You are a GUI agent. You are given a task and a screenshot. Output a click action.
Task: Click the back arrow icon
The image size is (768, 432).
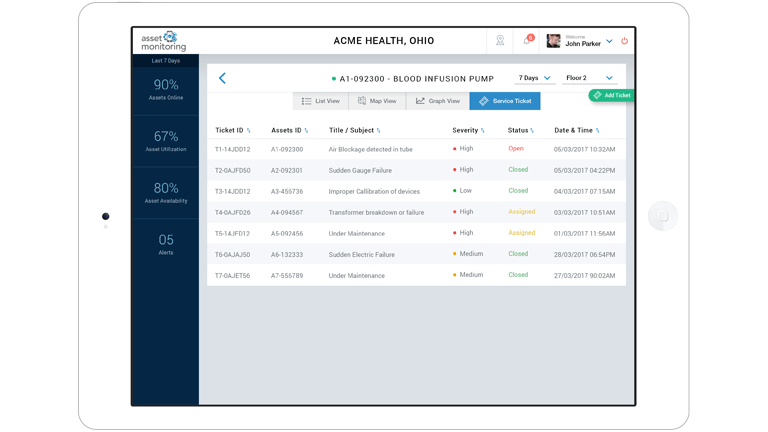222,78
